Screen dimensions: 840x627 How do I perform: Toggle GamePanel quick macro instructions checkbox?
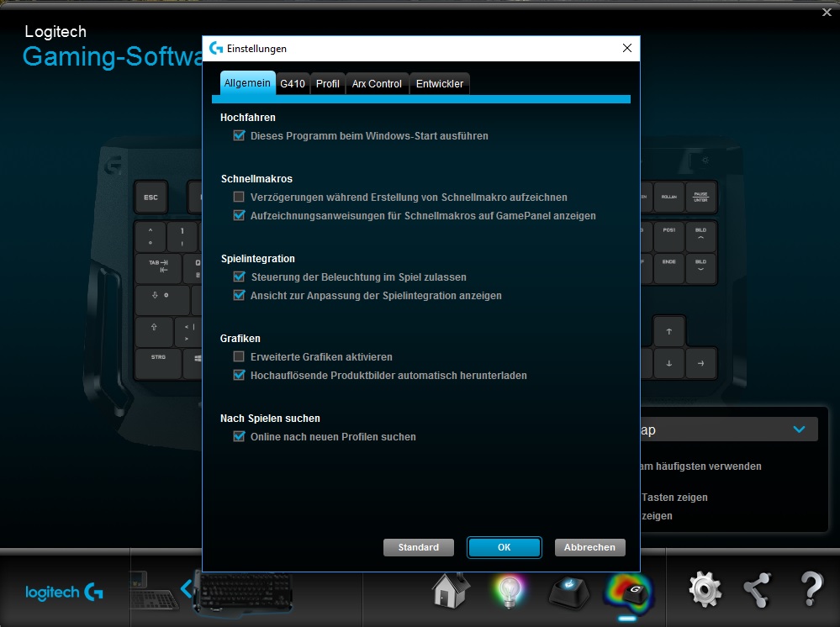pyautogui.click(x=239, y=215)
